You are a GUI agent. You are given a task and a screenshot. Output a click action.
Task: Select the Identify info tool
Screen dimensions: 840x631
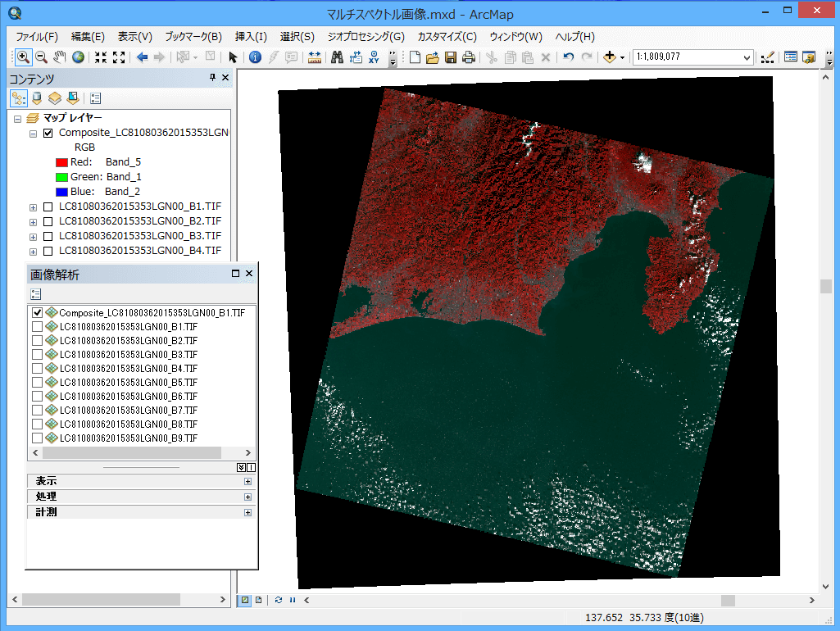click(255, 57)
